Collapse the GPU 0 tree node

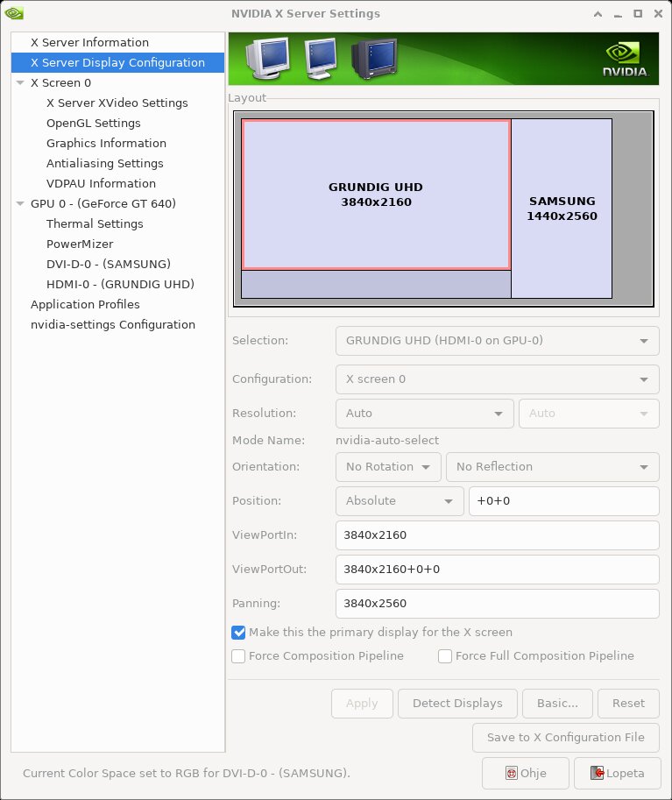(x=20, y=203)
